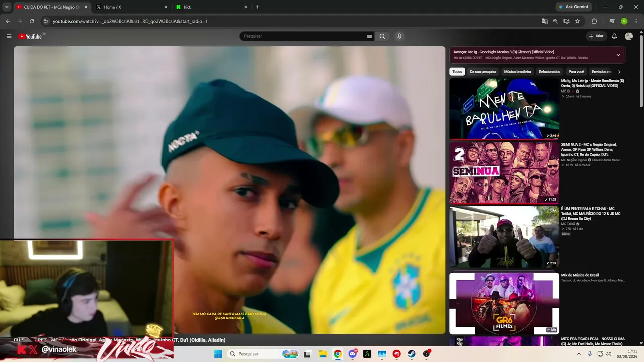This screenshot has height=362, width=644.
Task: Open Google Chrome from the taskbar
Action: click(338, 354)
